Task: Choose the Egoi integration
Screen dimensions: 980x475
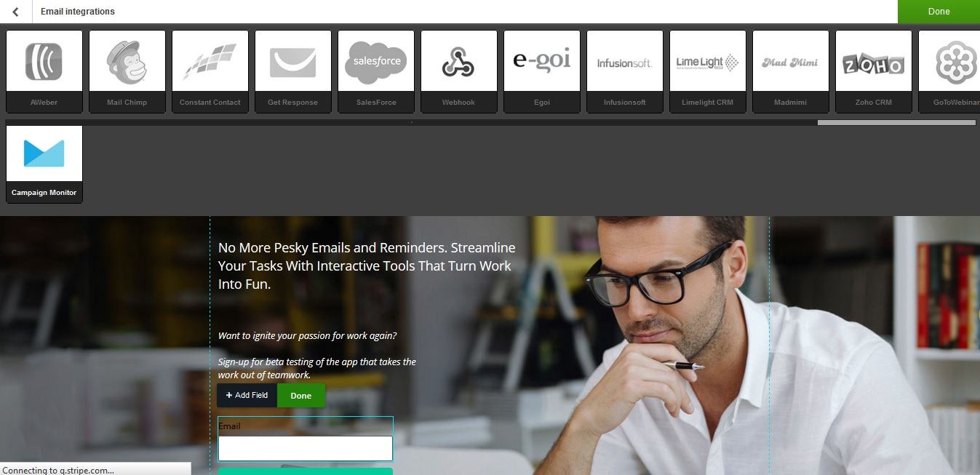Action: pyautogui.click(x=542, y=71)
